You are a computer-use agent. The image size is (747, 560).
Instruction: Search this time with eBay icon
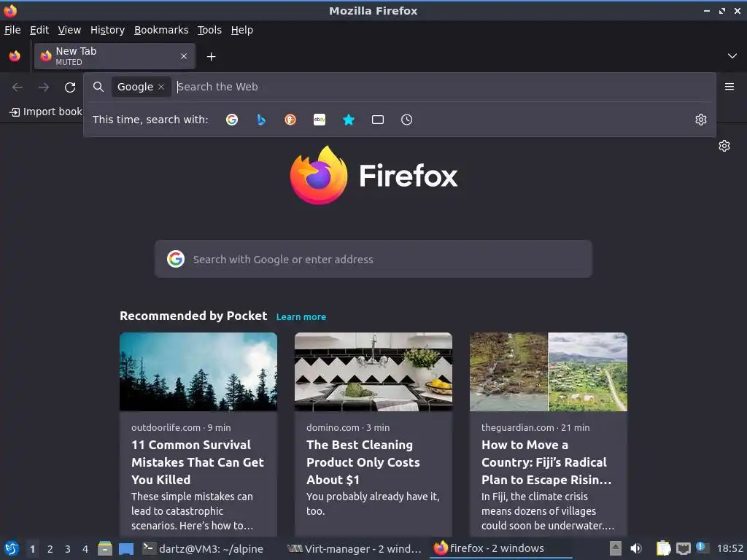(x=320, y=120)
